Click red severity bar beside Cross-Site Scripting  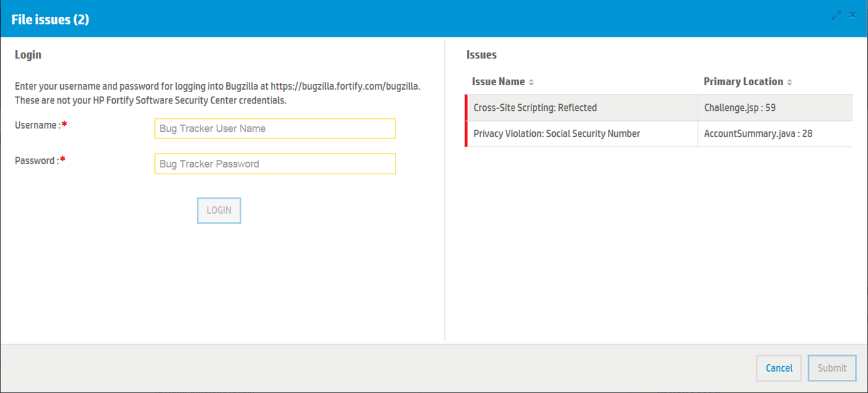466,108
